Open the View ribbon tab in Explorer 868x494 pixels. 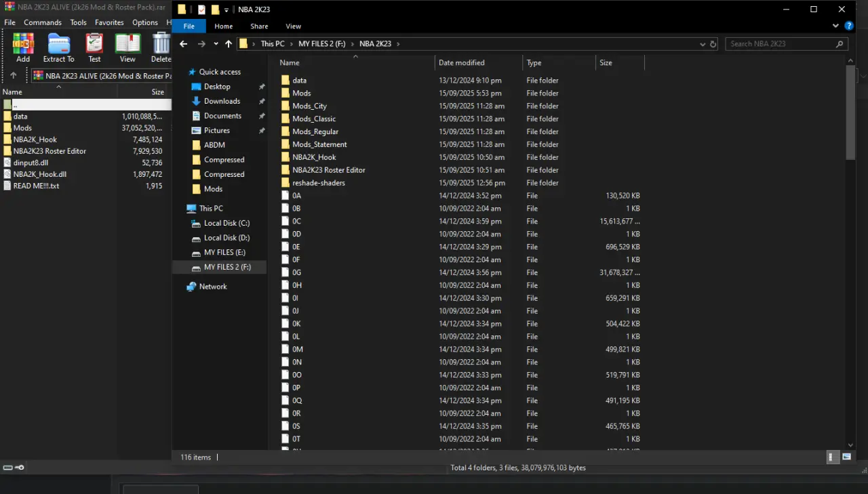[293, 26]
